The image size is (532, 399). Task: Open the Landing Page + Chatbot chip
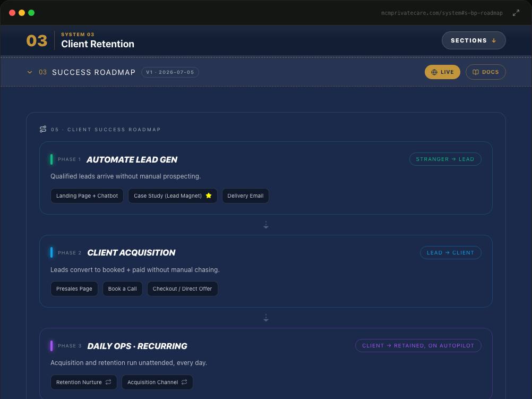(87, 196)
